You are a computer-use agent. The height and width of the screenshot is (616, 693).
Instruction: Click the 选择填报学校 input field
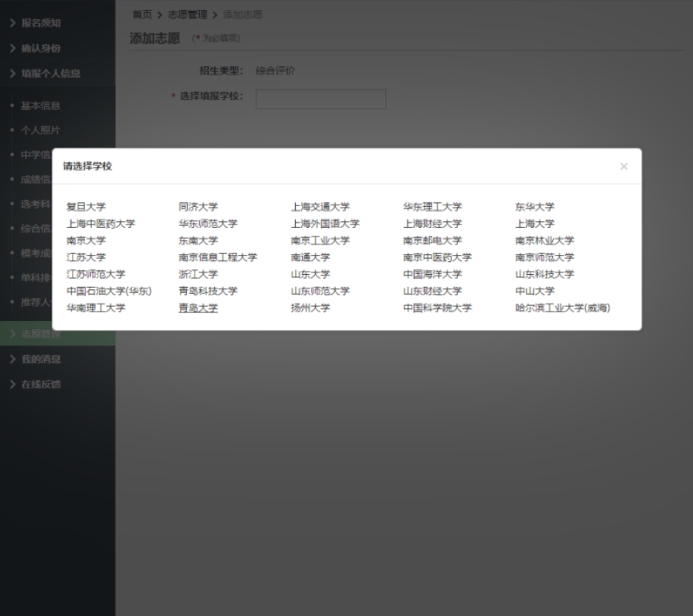click(x=321, y=99)
